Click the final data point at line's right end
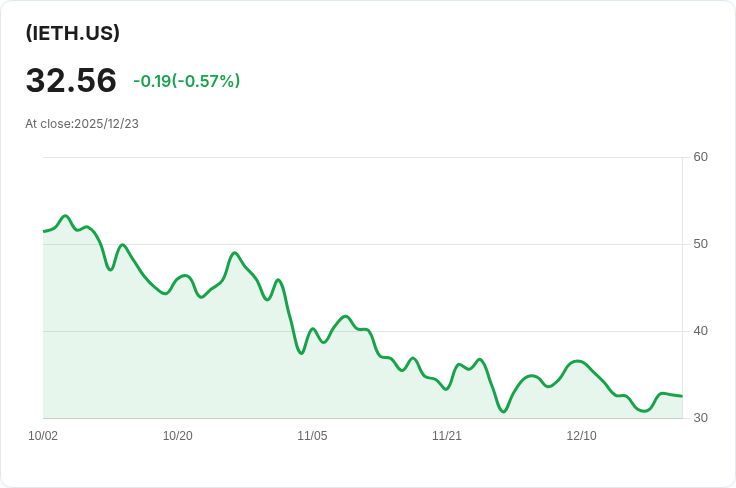The image size is (736, 488). coord(682,396)
